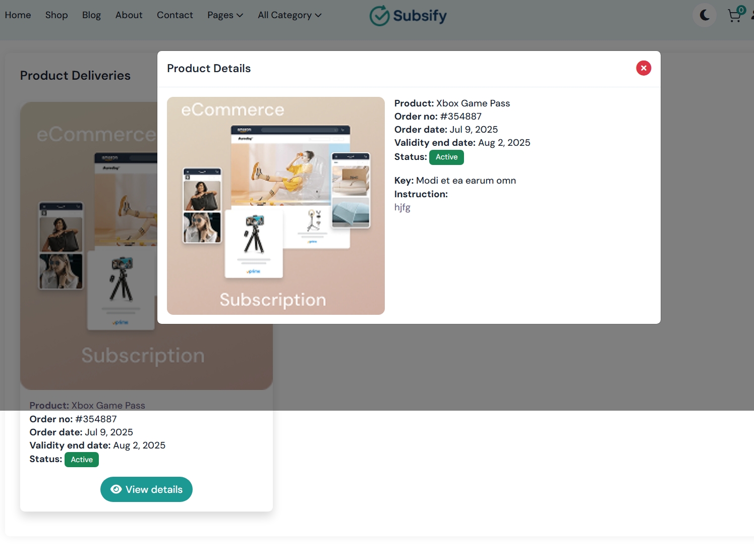754x560 pixels.
Task: Click the instruction text 'hjfg'
Action: [402, 207]
